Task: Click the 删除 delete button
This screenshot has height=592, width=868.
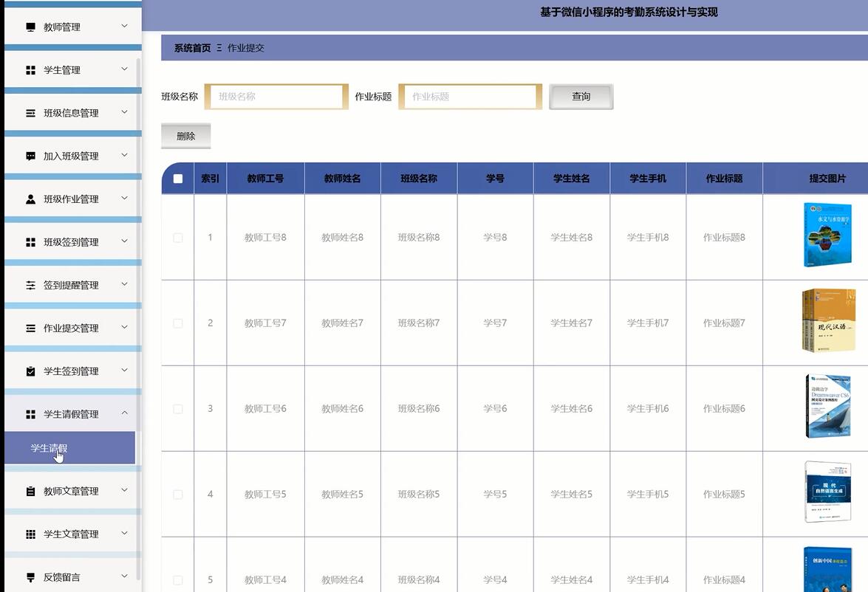Action: click(x=186, y=136)
